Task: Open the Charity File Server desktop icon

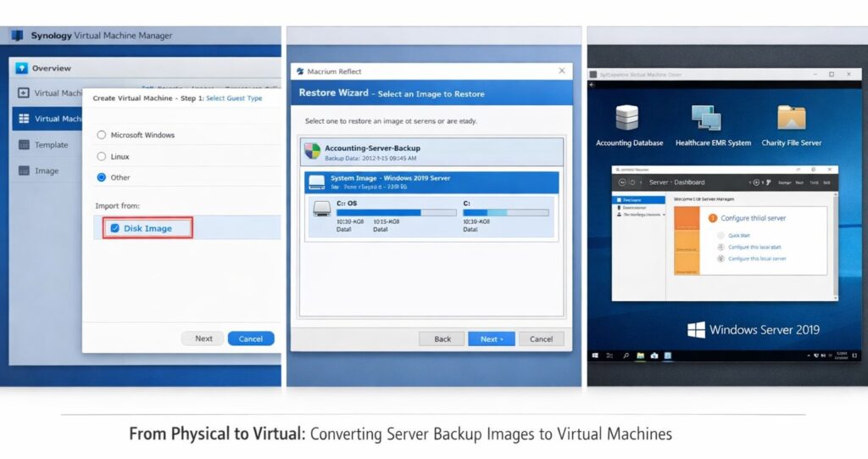Action: (x=792, y=118)
